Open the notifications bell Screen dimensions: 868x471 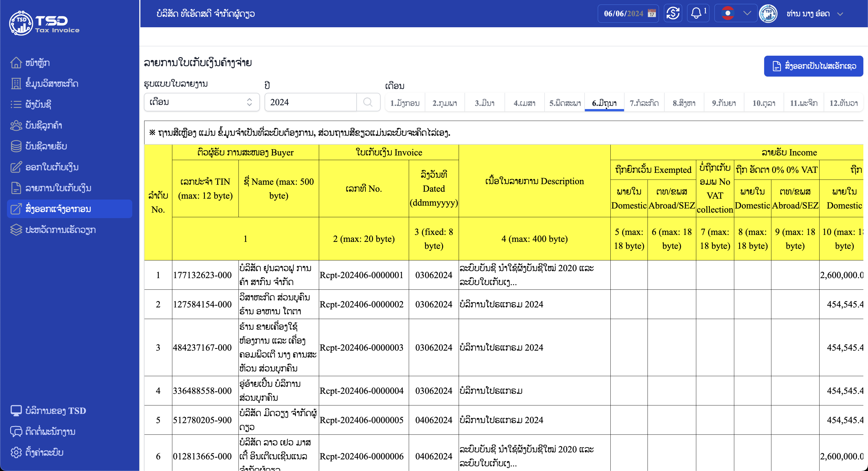698,13
